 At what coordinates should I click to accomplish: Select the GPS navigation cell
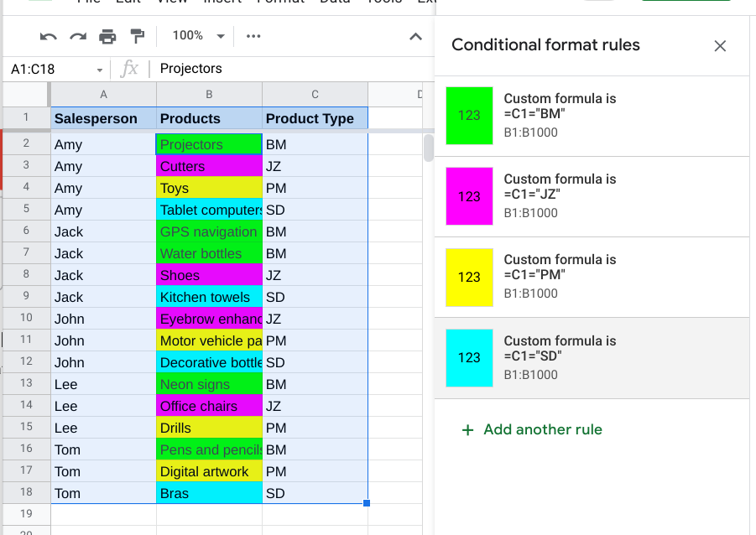pos(209,231)
